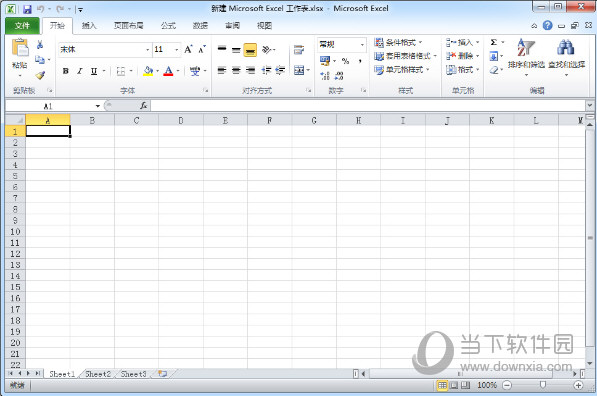Click the Paste clipboard icon
Screen dimensions: 597x396
[x=20, y=48]
